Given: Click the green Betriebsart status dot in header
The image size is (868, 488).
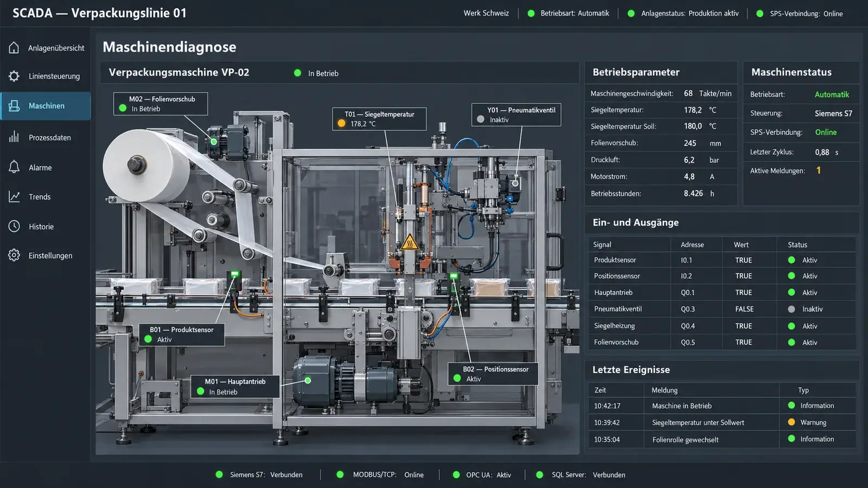Looking at the screenshot, I should [x=531, y=14].
